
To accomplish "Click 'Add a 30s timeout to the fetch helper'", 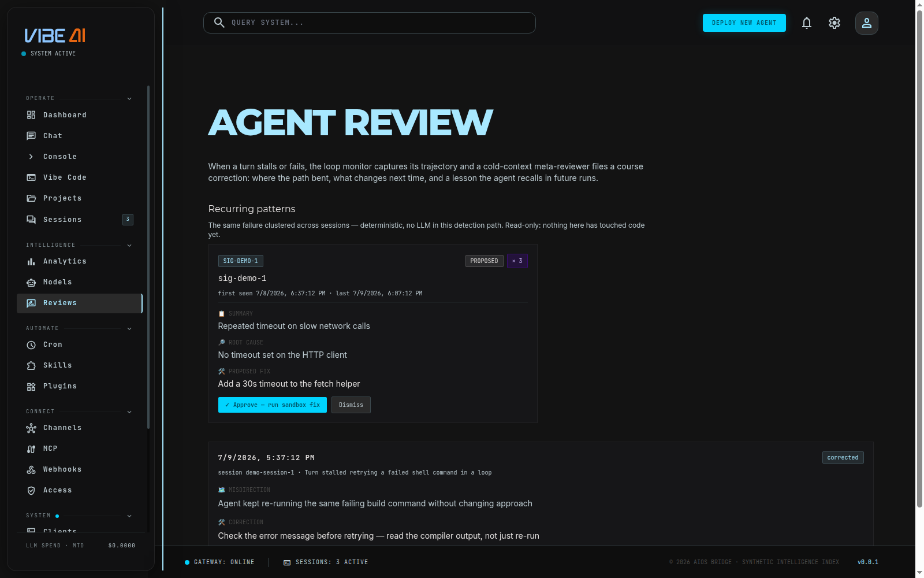I will (289, 384).
